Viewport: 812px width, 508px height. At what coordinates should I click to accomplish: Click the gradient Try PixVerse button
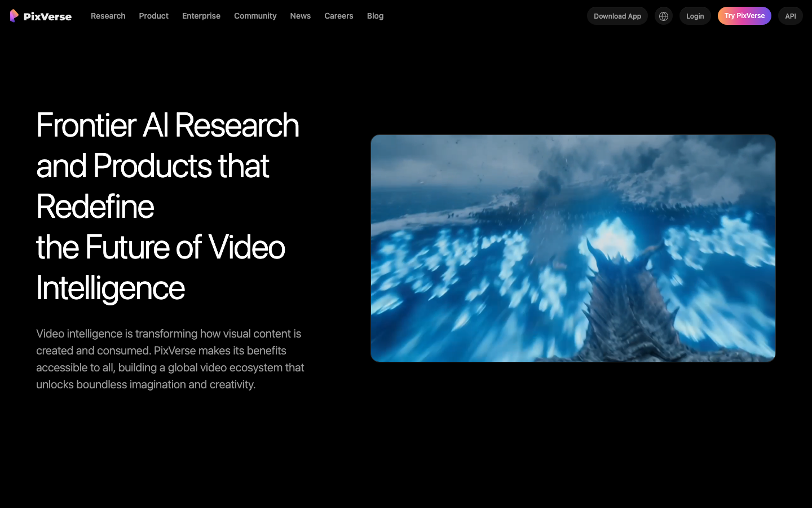[x=744, y=16]
